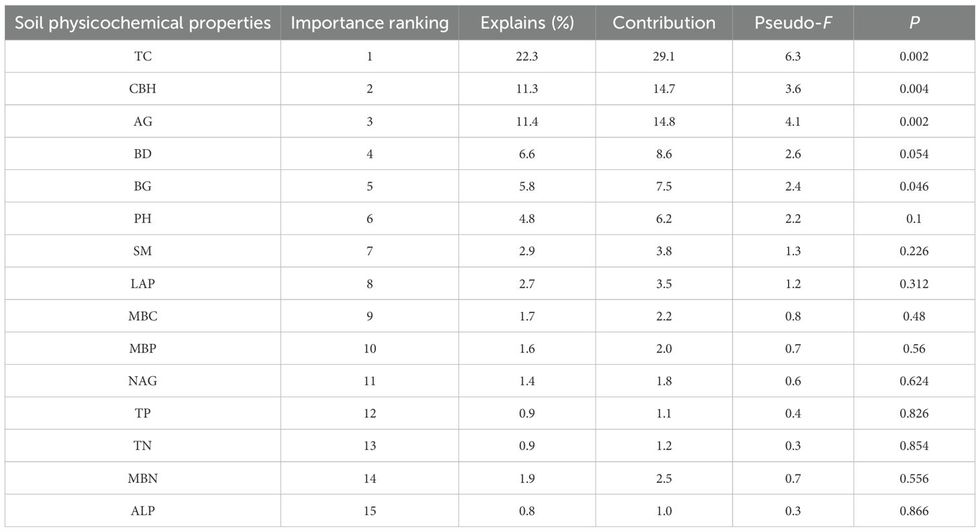Select the 'P' column header
Image resolution: width=980 pixels, height=532 pixels.
pyautogui.click(x=914, y=23)
